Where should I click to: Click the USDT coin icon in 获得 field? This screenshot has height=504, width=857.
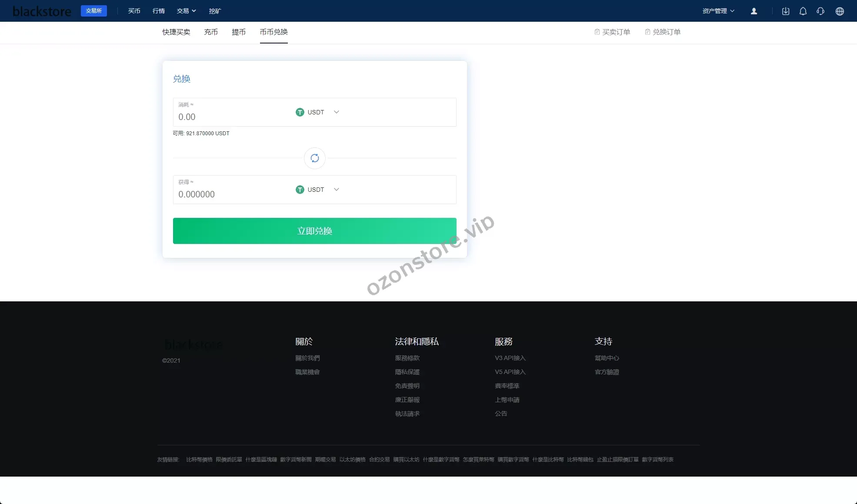click(x=300, y=190)
